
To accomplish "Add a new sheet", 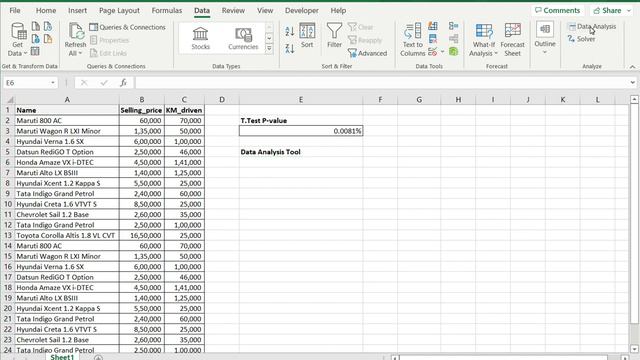I will click(98, 358).
